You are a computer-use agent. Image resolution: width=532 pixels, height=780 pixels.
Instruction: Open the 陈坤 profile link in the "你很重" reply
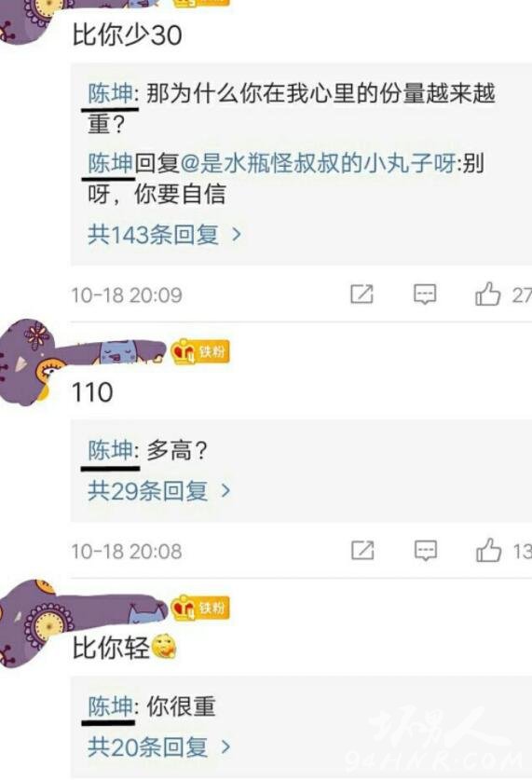click(110, 706)
